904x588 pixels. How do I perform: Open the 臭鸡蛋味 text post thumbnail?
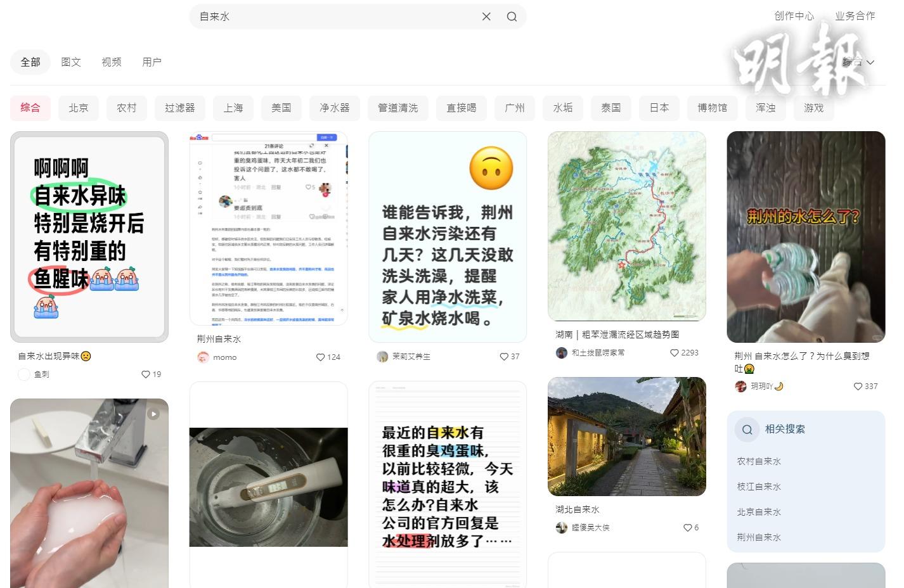448,485
